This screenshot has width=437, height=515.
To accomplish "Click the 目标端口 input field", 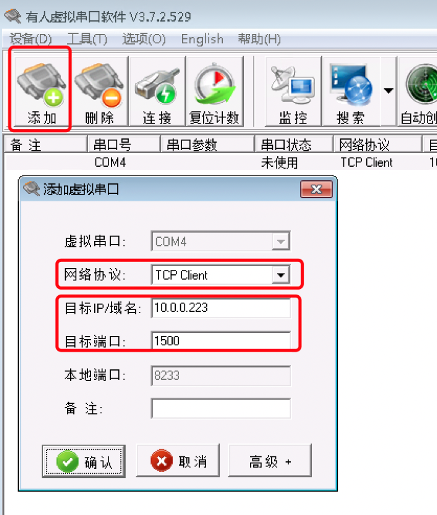I will tap(221, 341).
